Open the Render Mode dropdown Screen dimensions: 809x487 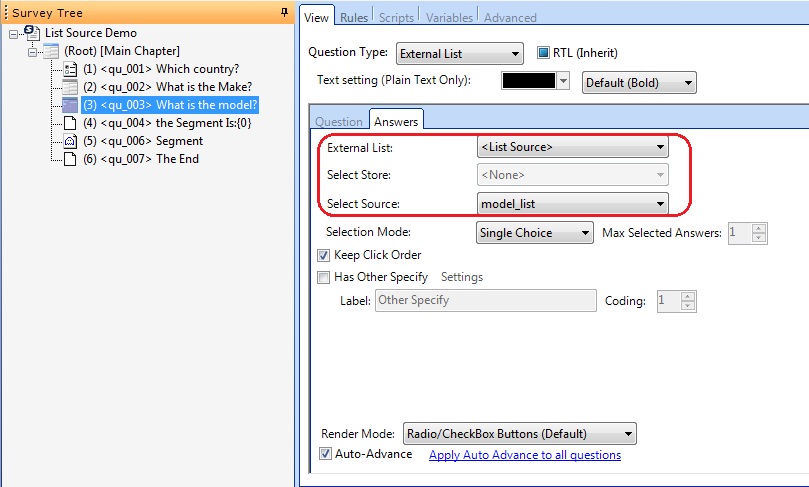[x=520, y=433]
